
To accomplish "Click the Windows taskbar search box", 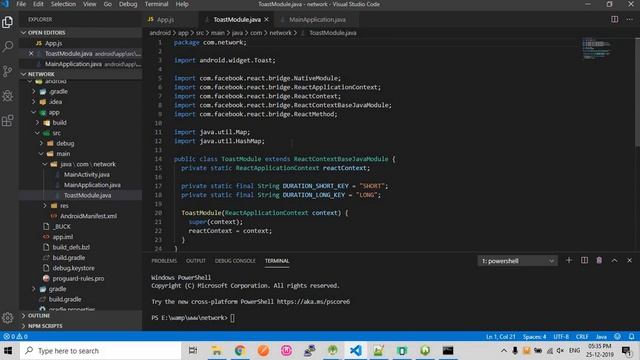I will click(x=100, y=351).
